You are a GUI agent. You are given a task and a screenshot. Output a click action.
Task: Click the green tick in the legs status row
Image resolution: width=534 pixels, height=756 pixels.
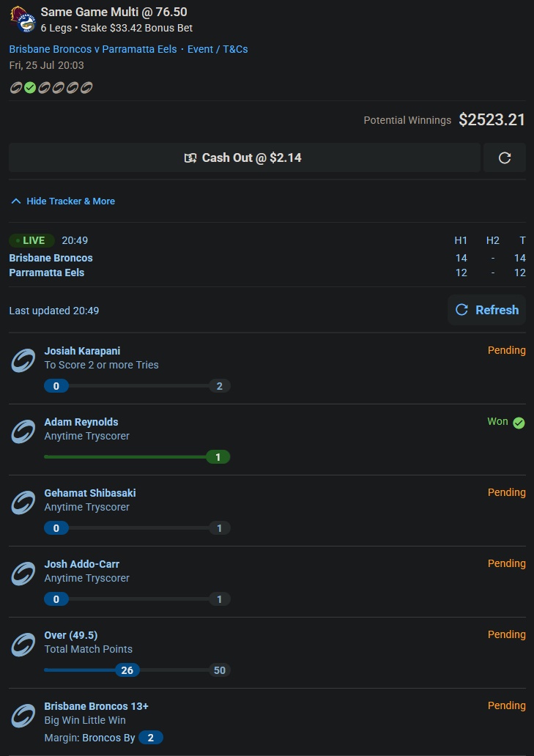[30, 88]
